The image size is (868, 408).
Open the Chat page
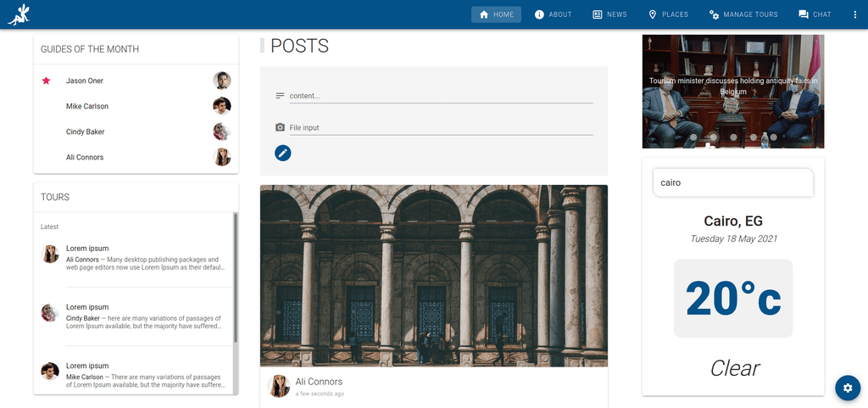pyautogui.click(x=815, y=14)
